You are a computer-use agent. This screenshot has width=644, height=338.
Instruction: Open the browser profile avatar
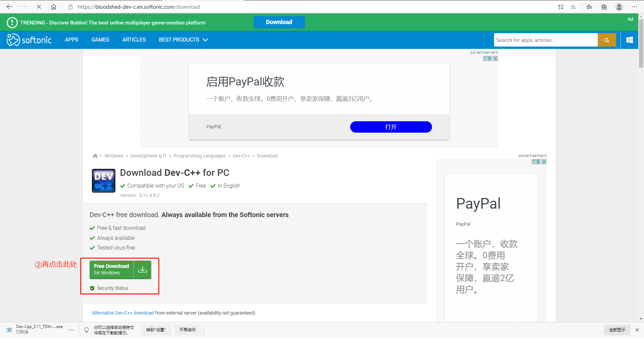tap(619, 7)
